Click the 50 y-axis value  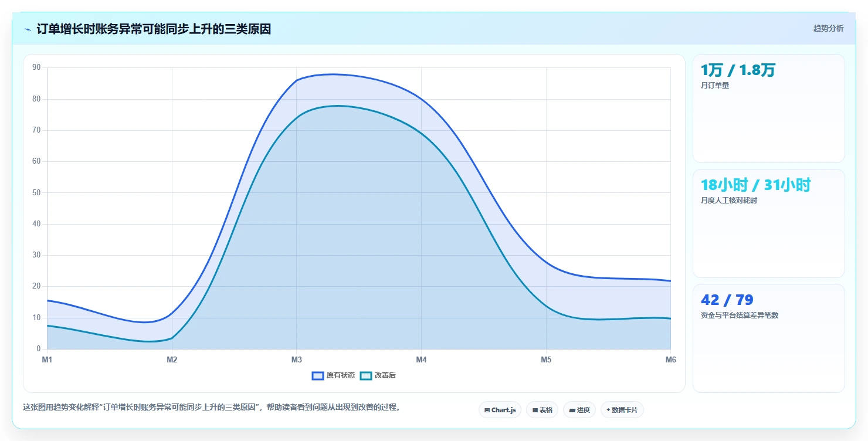click(x=37, y=193)
